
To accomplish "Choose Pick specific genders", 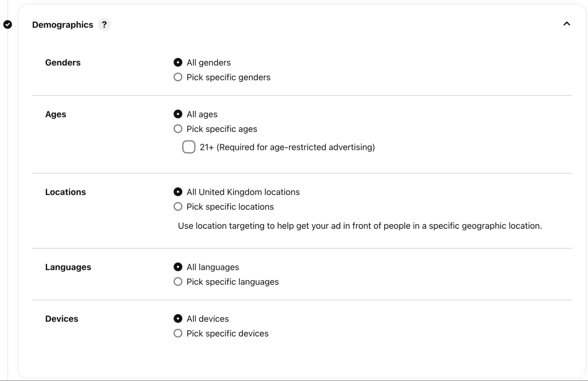I will (178, 77).
